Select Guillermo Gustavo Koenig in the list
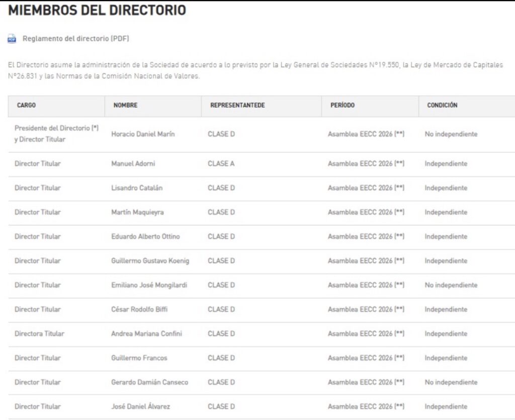 [150, 261]
